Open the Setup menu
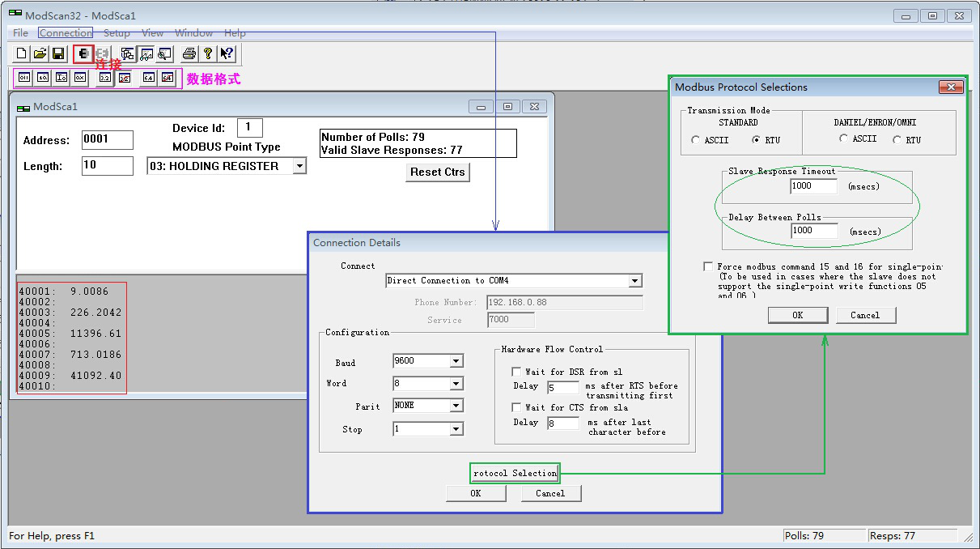Viewport: 980px width, 549px height. [x=117, y=33]
